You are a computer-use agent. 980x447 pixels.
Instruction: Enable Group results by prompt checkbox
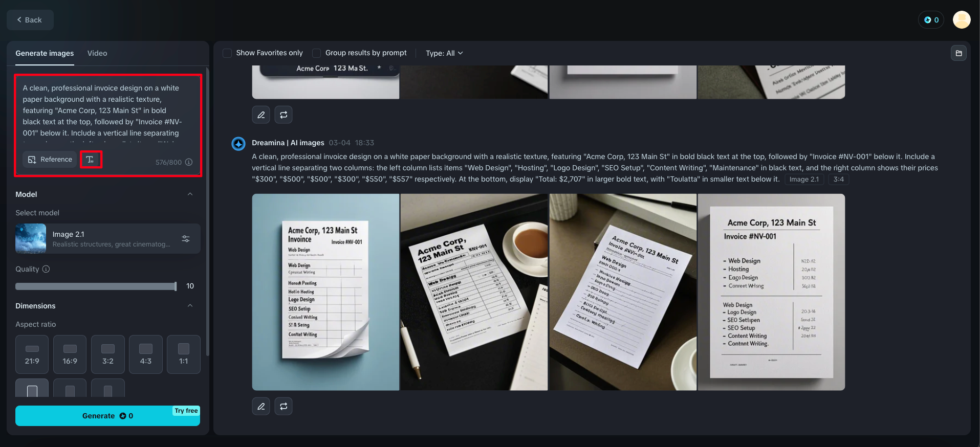tap(317, 53)
